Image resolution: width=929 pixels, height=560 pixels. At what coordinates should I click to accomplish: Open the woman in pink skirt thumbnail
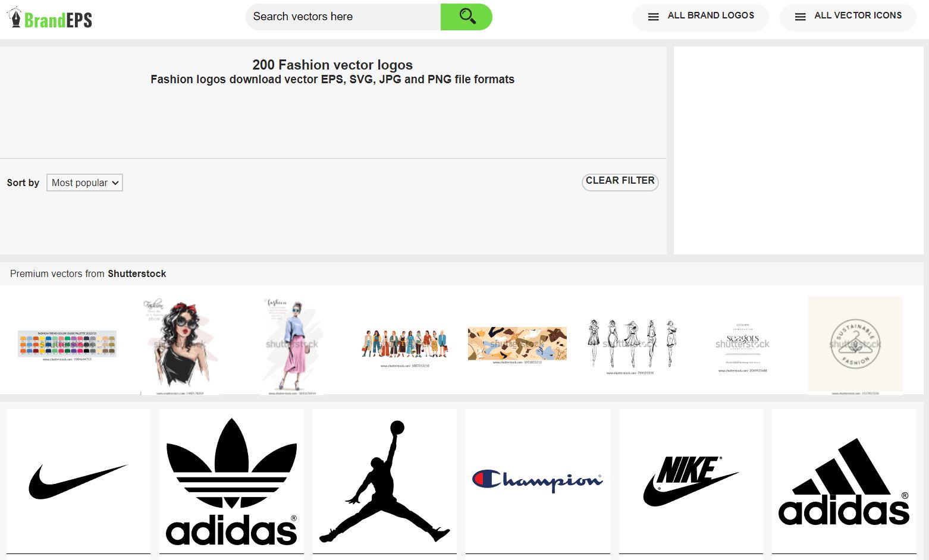coord(292,346)
